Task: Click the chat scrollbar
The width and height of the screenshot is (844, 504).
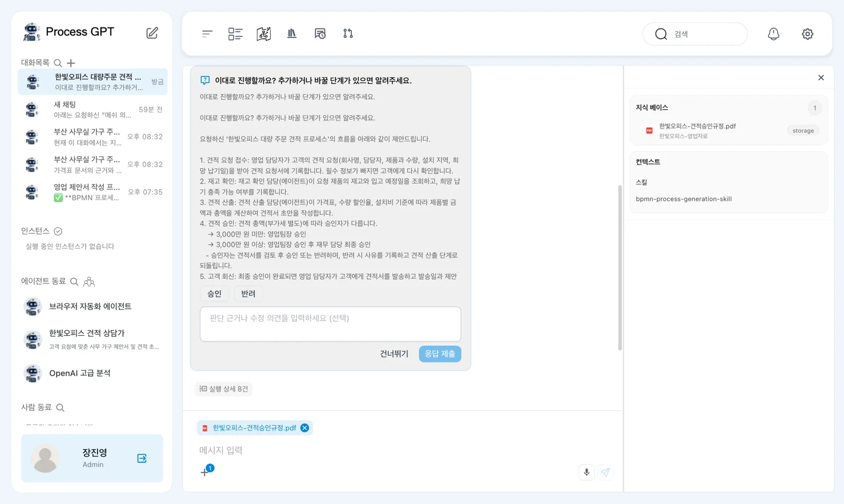Action: [x=620, y=267]
